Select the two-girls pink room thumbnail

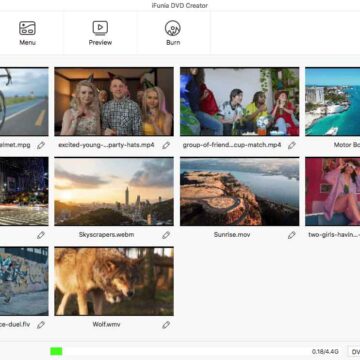(x=332, y=191)
